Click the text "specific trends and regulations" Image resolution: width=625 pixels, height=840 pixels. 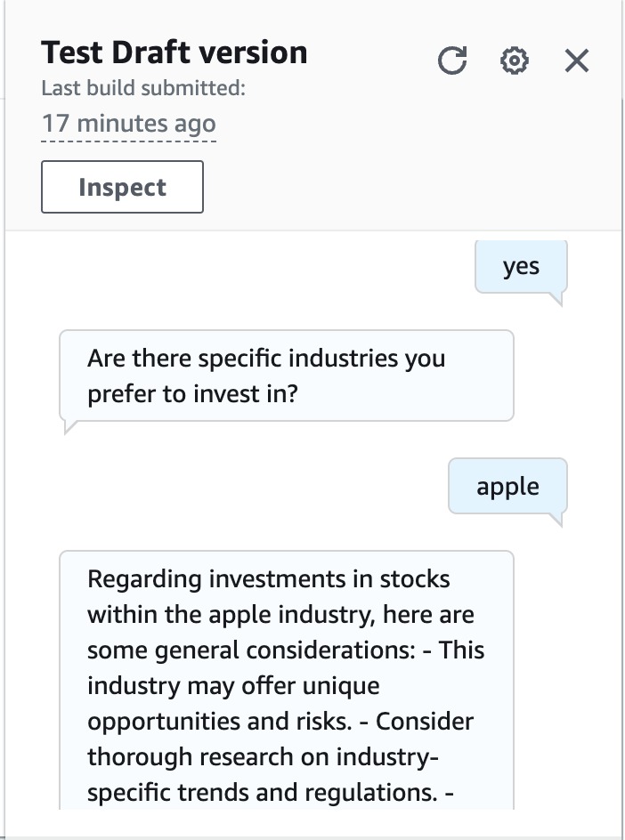263,792
